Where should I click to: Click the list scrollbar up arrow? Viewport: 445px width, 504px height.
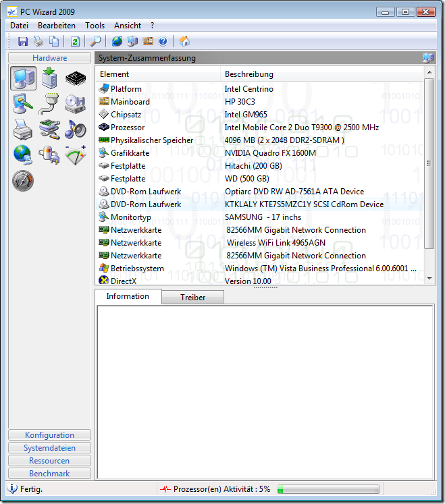(x=429, y=73)
